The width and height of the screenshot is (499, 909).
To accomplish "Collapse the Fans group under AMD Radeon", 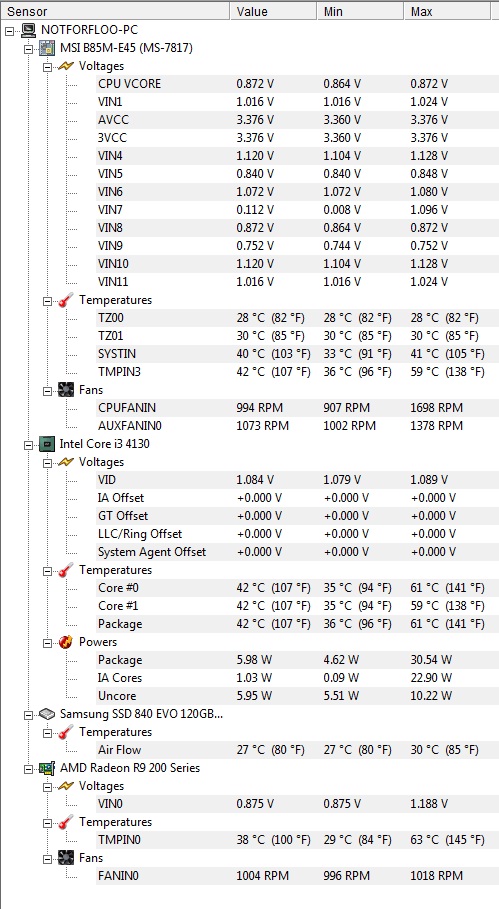I will [x=46, y=858].
